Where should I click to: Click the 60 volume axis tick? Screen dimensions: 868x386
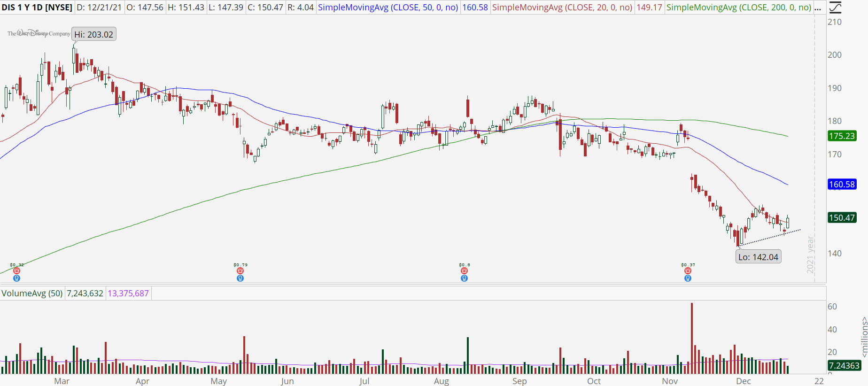pyautogui.click(x=832, y=306)
